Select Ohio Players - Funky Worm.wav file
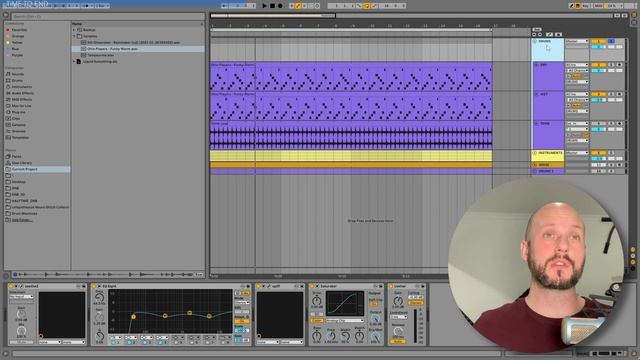This screenshot has width=640, height=360. coord(138,49)
